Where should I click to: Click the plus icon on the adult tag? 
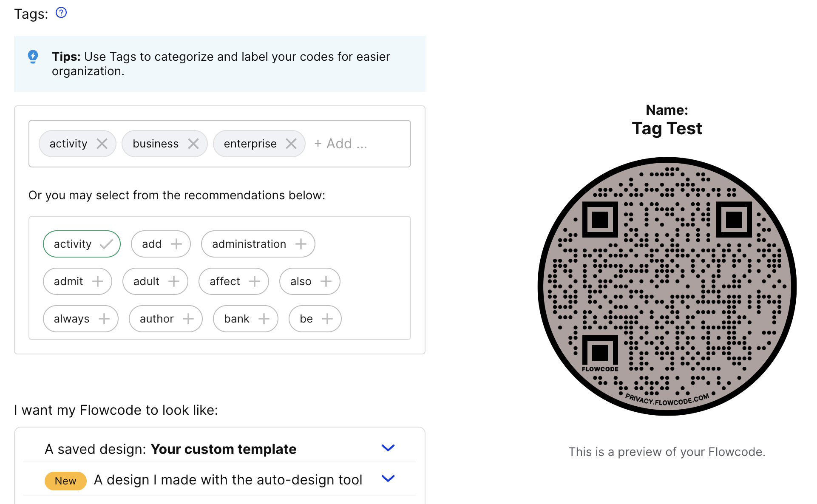click(174, 281)
